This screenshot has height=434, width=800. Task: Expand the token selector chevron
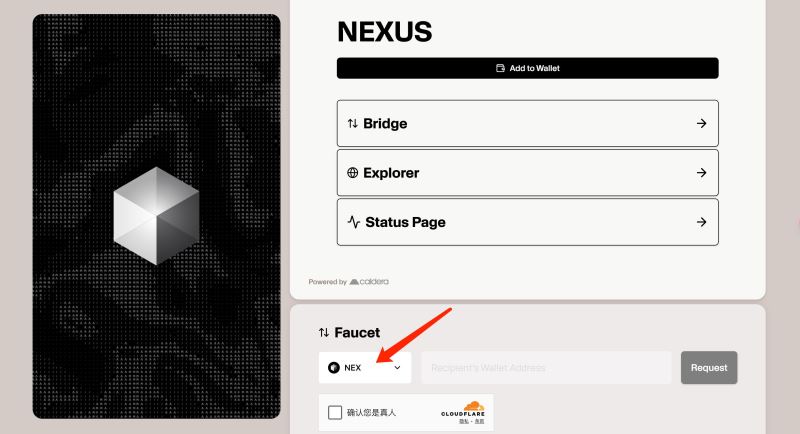coord(397,368)
